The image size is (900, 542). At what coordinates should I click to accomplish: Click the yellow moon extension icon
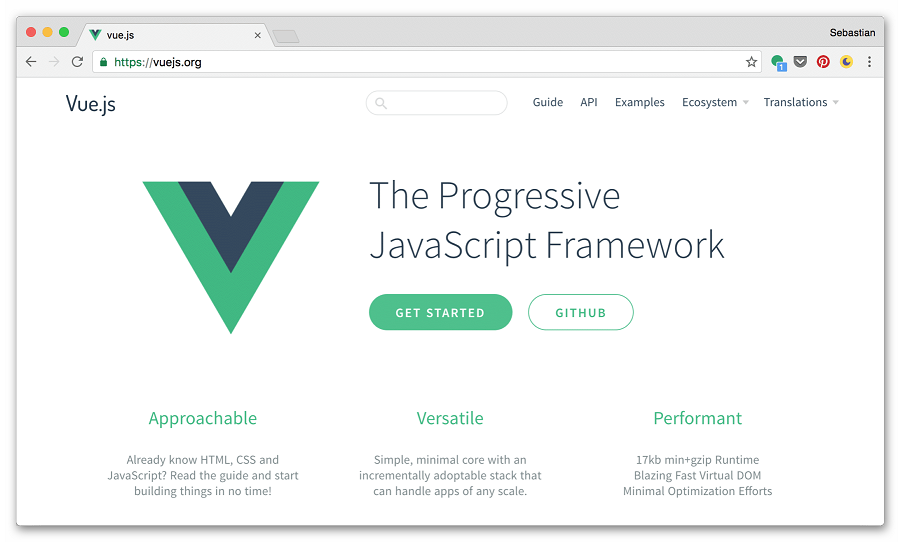[x=846, y=61]
